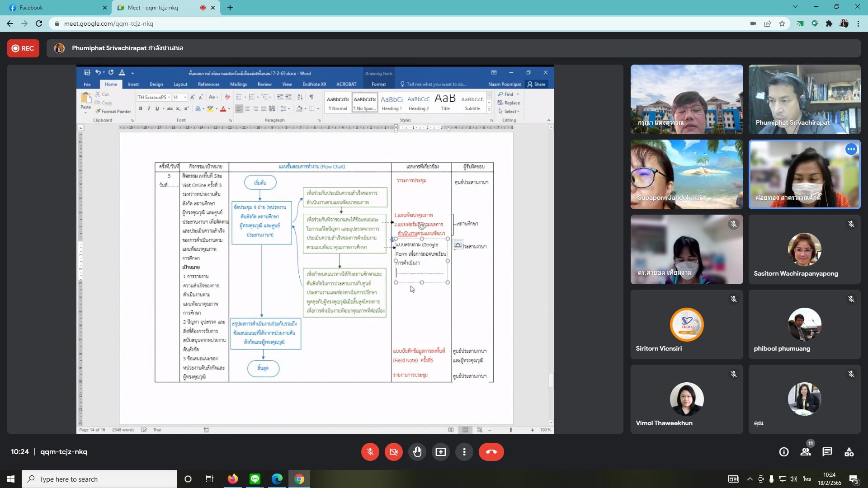
Task: Open meeting details info icon
Action: (x=784, y=452)
